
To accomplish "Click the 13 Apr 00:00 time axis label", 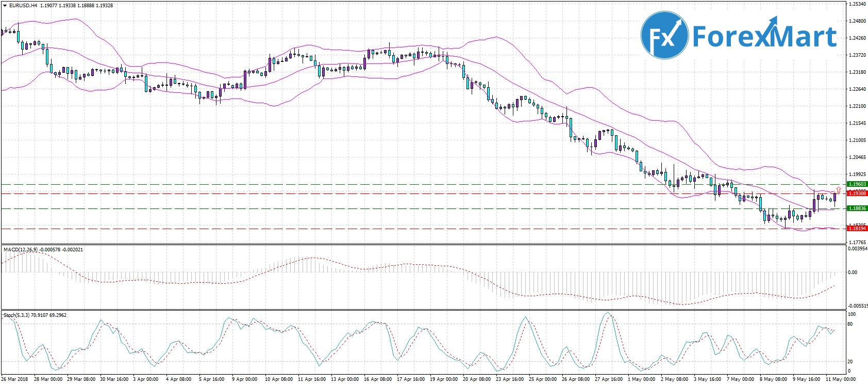I will tap(345, 379).
